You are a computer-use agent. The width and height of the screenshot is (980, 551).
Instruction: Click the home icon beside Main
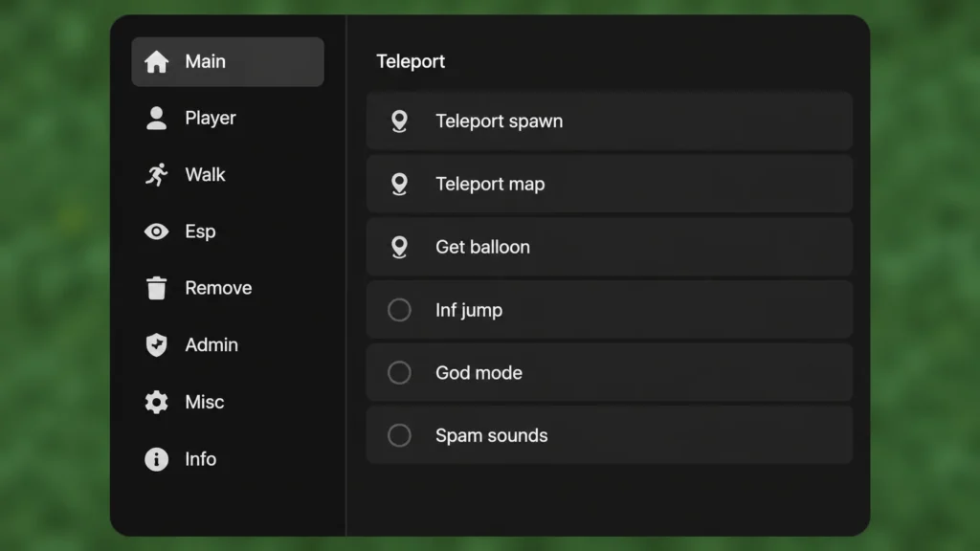click(x=156, y=62)
